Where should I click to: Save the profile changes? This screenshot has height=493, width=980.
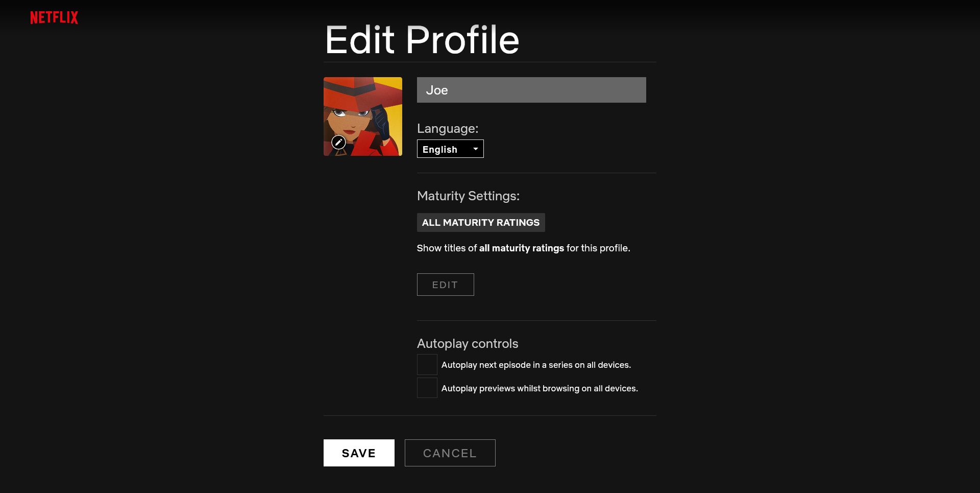point(358,453)
